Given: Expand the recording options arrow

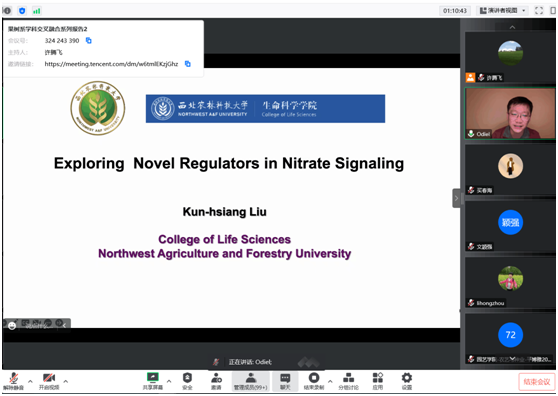Looking at the screenshot, I should (330, 381).
